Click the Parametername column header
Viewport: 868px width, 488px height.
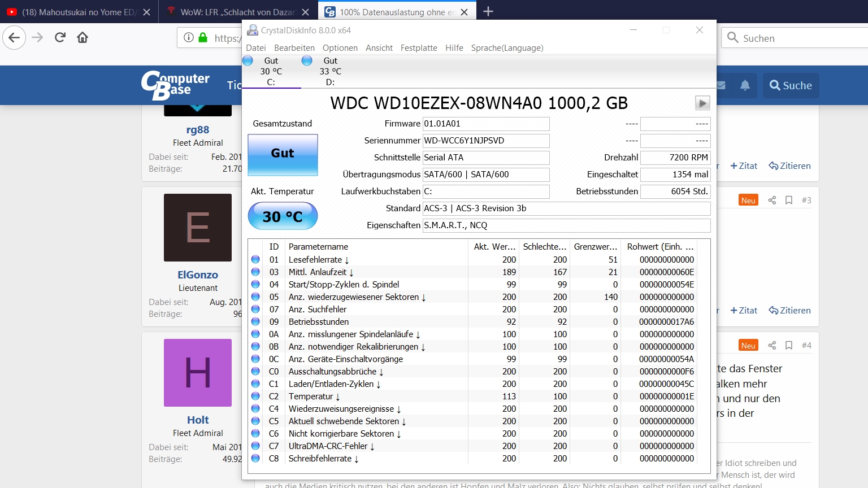(376, 247)
